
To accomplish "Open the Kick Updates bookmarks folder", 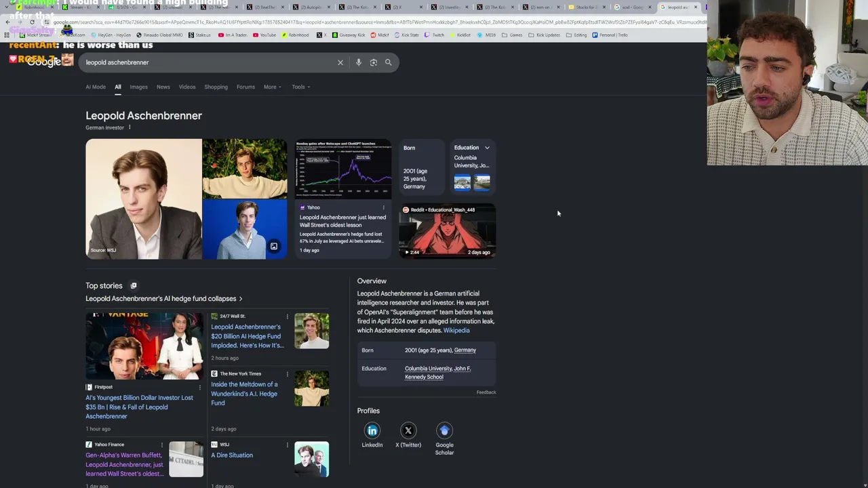I will tap(545, 35).
